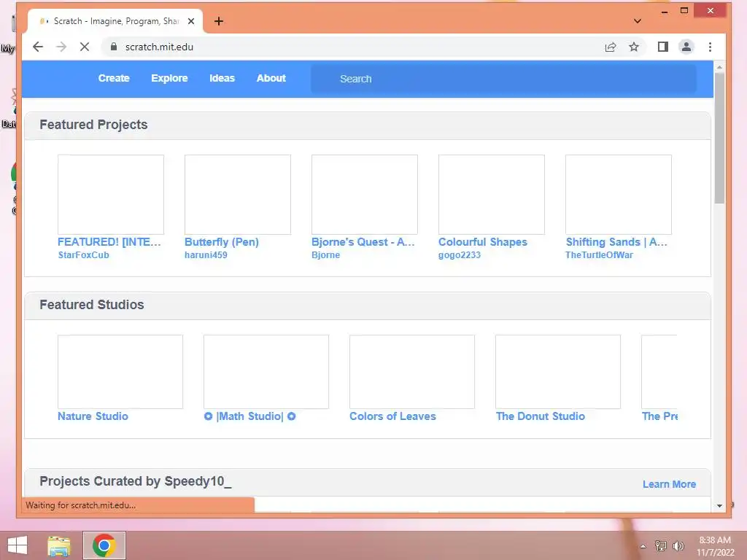Screen dimensions: 747x560
Task: Click thumbnail above FEATURED! [INTE...
Action: (x=111, y=194)
